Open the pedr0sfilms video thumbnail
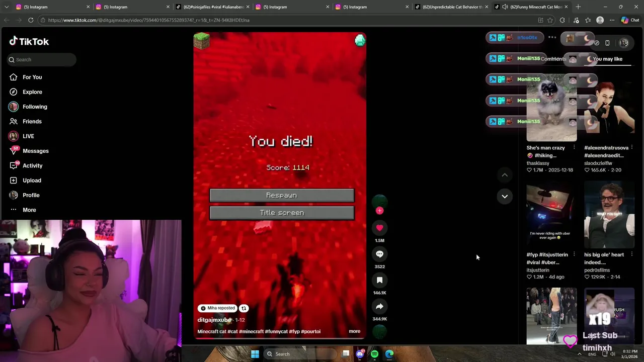This screenshot has width=644, height=362. pyautogui.click(x=609, y=215)
